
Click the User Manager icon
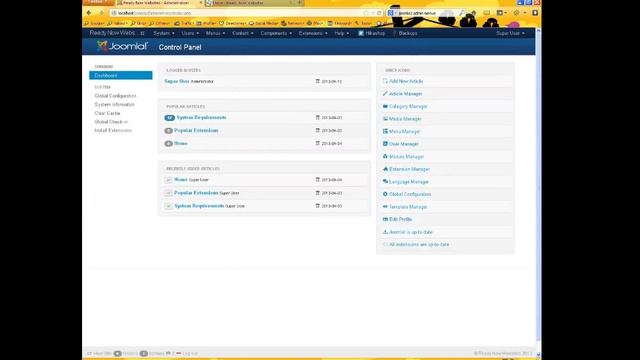(x=385, y=144)
